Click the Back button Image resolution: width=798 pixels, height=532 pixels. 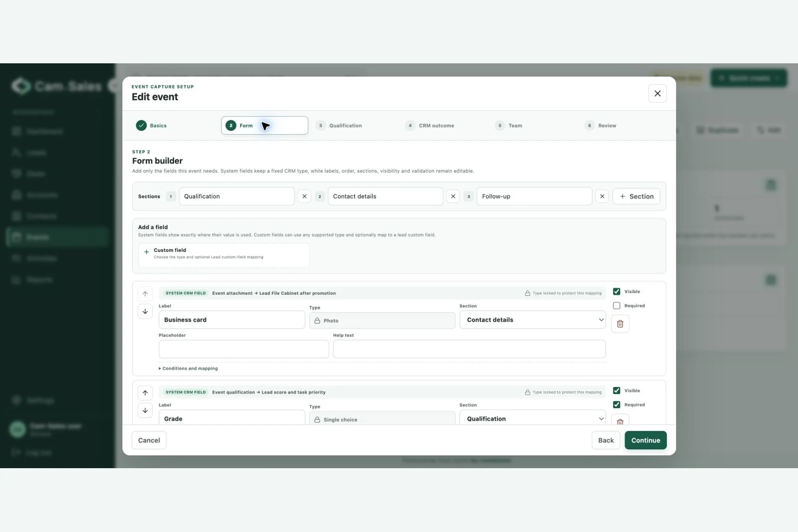point(606,440)
